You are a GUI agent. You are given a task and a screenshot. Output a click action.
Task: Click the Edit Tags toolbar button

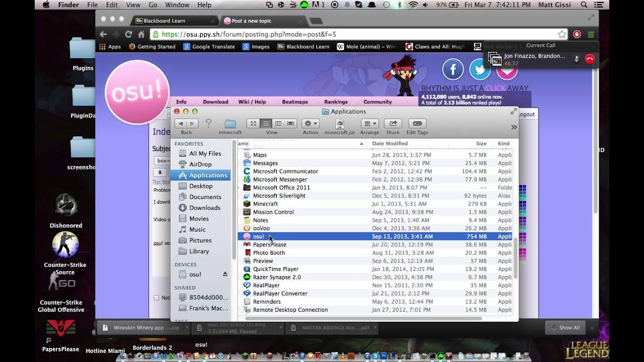coord(417,124)
